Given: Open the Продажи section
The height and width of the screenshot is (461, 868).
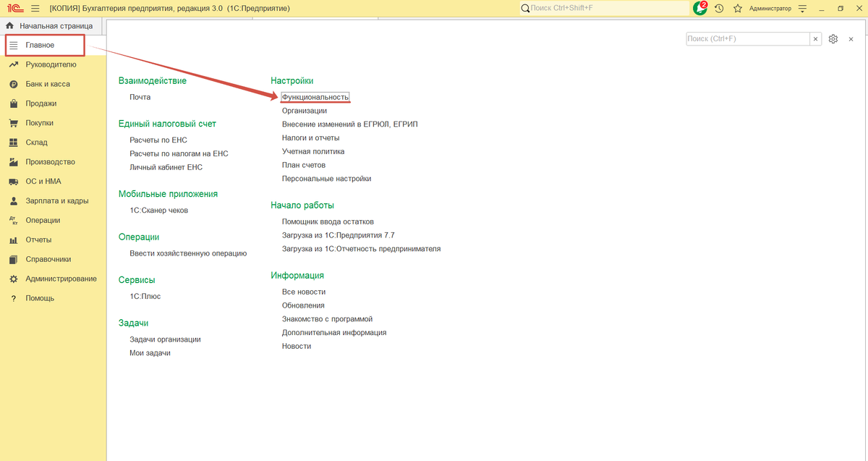Looking at the screenshot, I should click(41, 103).
